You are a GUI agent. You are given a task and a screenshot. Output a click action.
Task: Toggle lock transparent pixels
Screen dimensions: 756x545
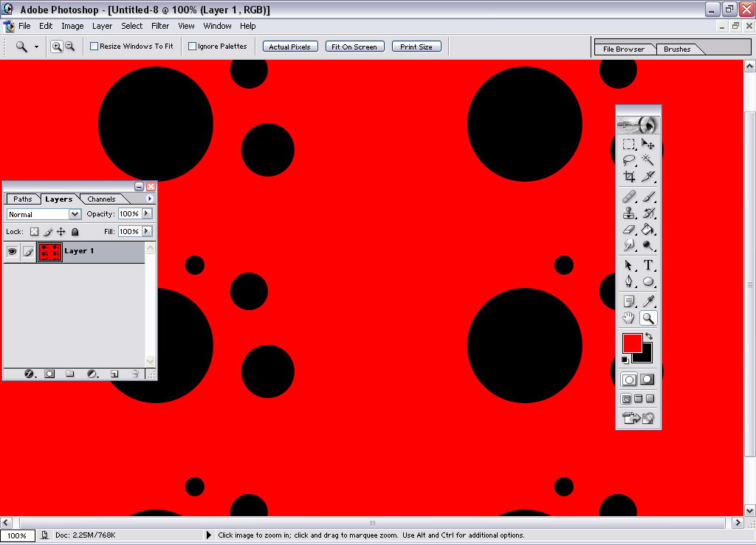(x=34, y=231)
